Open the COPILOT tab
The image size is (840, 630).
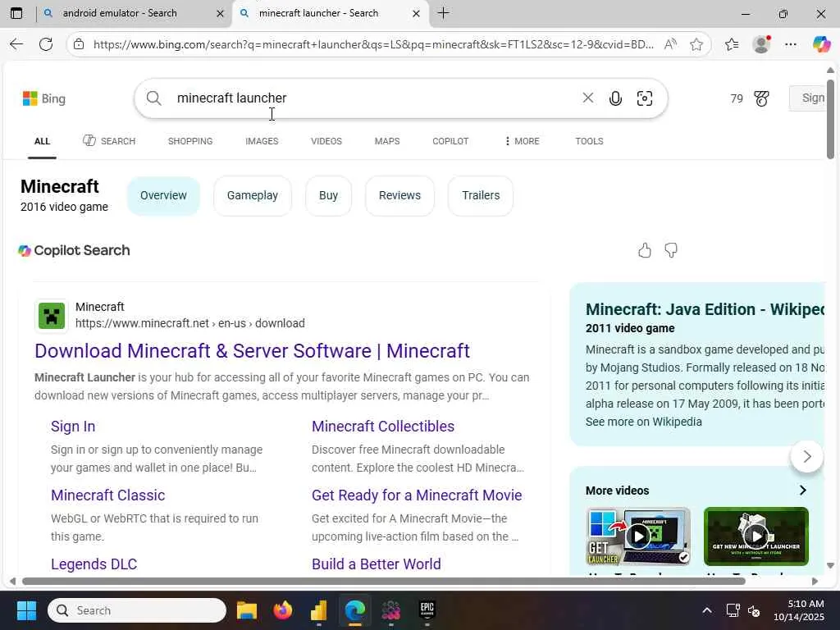[450, 141]
